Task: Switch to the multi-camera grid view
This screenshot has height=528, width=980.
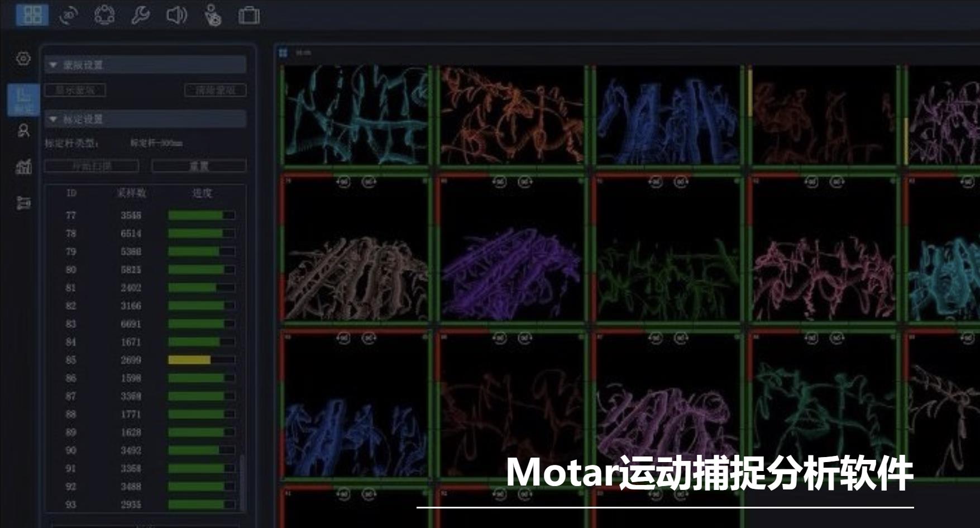Action: coord(32,15)
